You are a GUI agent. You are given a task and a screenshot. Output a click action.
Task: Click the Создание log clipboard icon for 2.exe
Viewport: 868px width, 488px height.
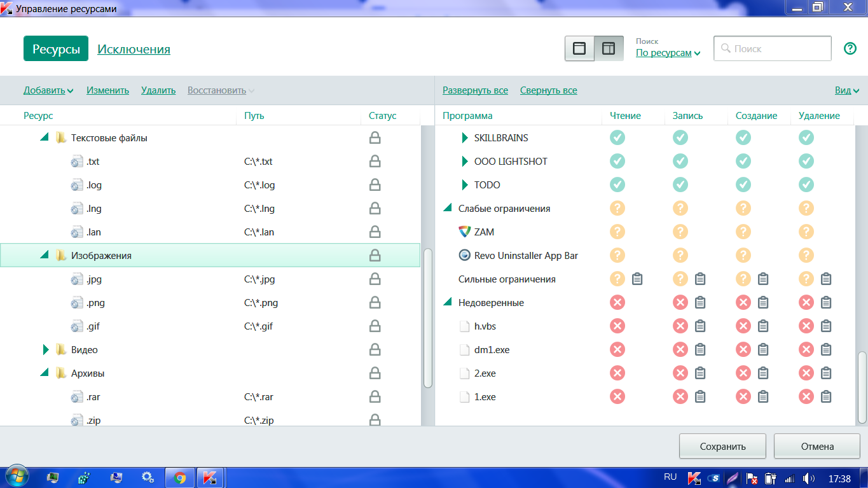[763, 373]
